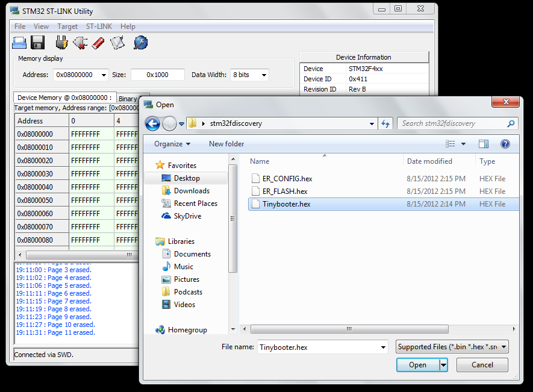This screenshot has height=392, width=533.
Task: Select the Libraries tree node
Action: point(181,241)
